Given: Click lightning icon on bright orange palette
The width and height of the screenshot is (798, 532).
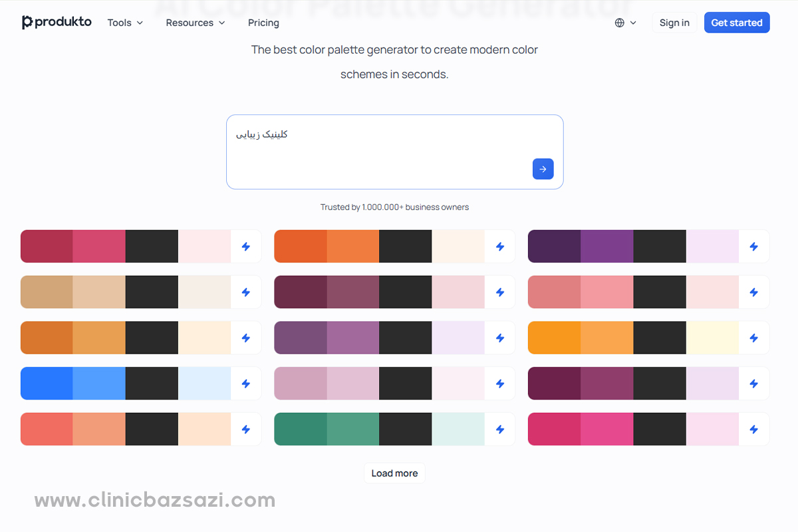Looking at the screenshot, I should pyautogui.click(x=500, y=247).
